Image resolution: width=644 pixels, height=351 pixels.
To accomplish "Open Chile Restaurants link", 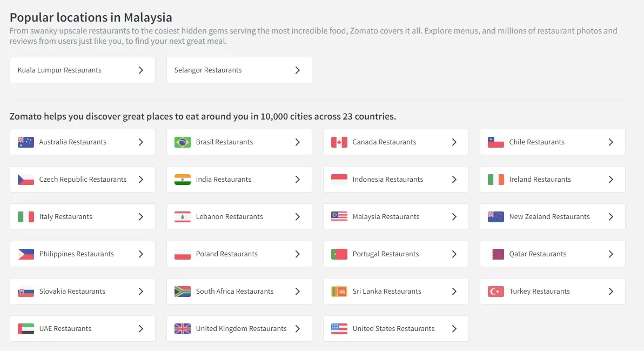I will click(552, 142).
